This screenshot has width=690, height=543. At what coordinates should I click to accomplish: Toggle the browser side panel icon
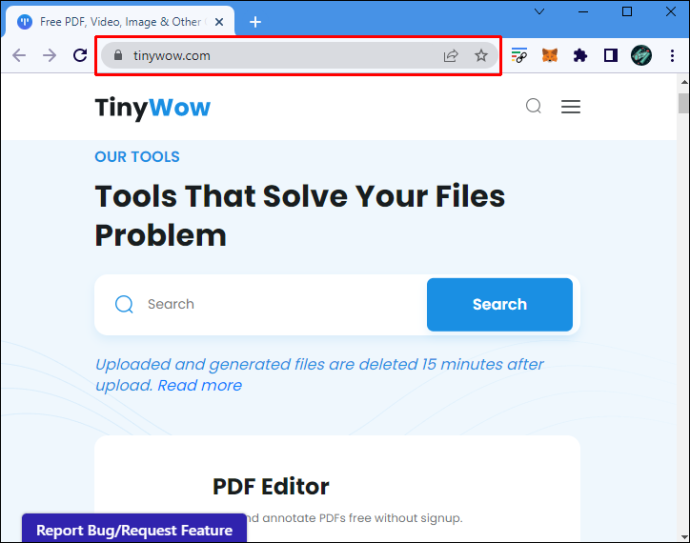coord(611,55)
